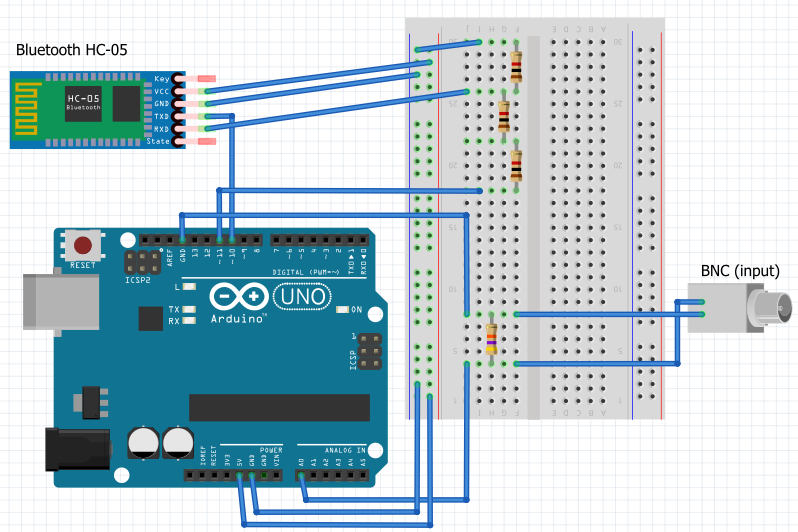Click the Arduino black power jack
Image resolution: width=798 pixels, height=532 pixels.
click(78, 450)
